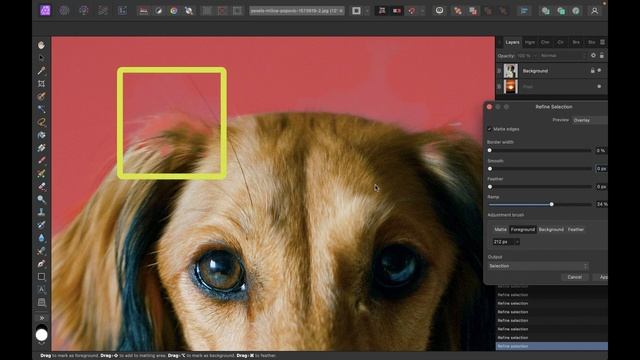This screenshot has width=640, height=360.
Task: Select the Color Picker eyedropper tool
Action: pos(41,71)
